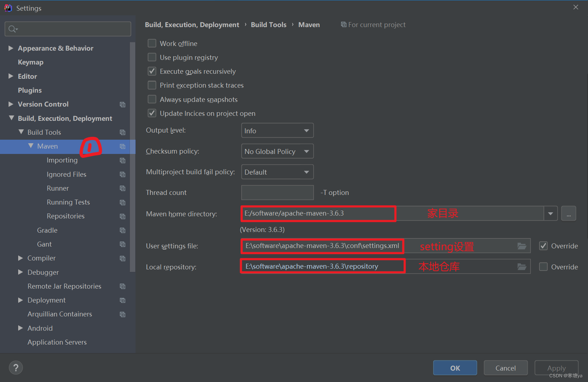Expand the Editor tree node arrow
588x382 pixels.
coord(11,76)
